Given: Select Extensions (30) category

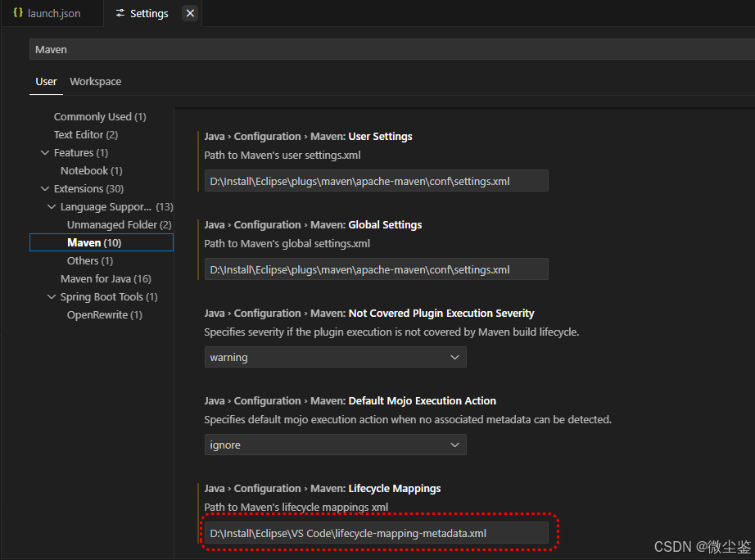Looking at the screenshot, I should (x=88, y=189).
